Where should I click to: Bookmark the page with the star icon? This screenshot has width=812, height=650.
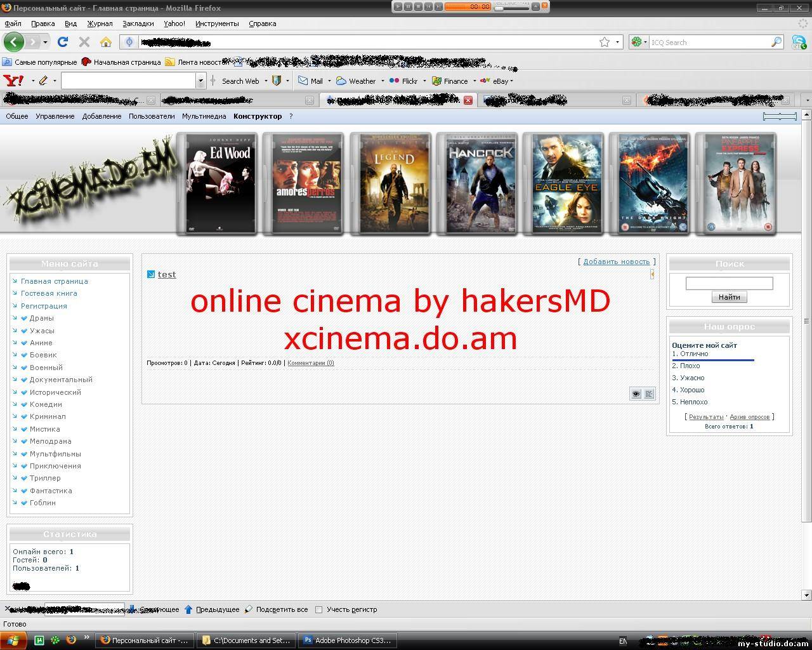click(605, 42)
